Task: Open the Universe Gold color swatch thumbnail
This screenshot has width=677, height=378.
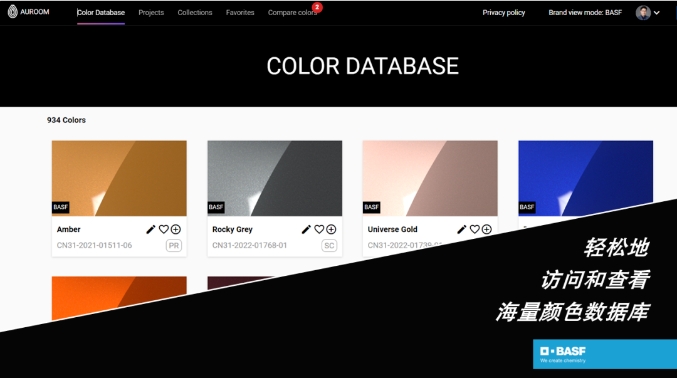Action: click(x=430, y=178)
